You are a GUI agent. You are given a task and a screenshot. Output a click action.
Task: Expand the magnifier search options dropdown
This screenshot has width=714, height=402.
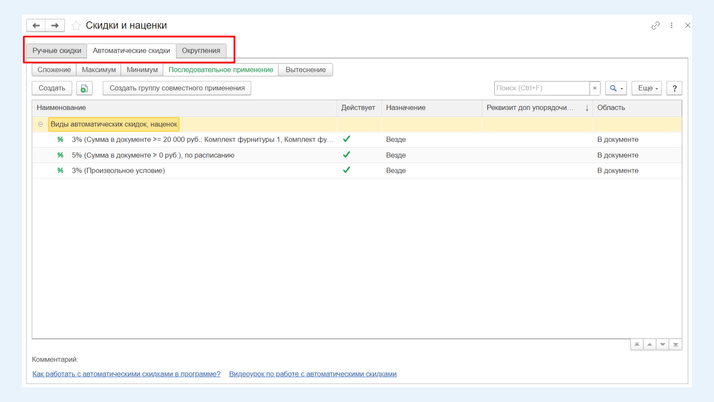[616, 88]
